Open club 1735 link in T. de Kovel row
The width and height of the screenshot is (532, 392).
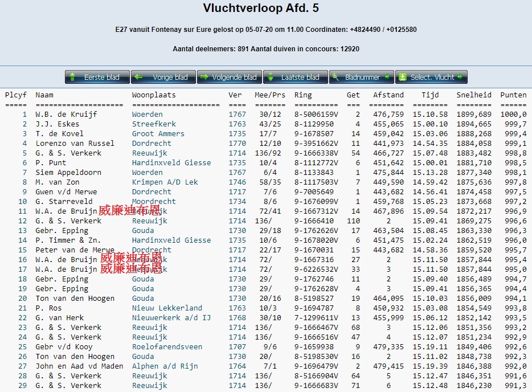(237, 134)
